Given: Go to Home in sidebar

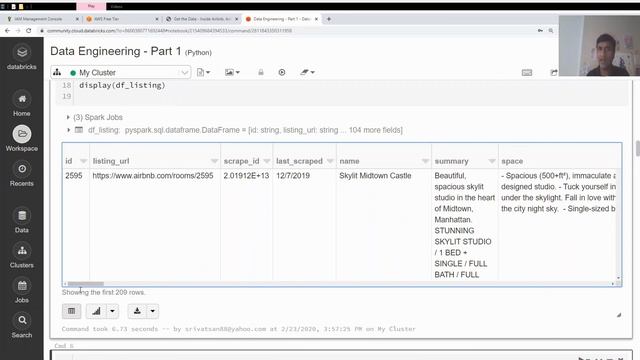Looking at the screenshot, I should point(22,104).
